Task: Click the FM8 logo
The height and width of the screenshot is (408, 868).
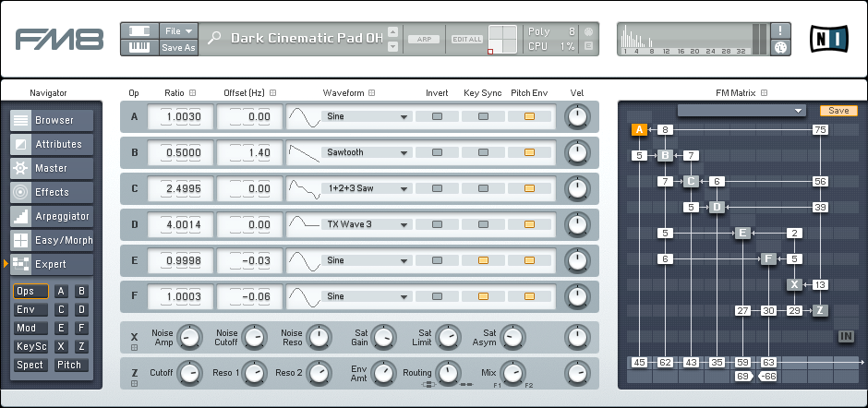Action: [59, 40]
